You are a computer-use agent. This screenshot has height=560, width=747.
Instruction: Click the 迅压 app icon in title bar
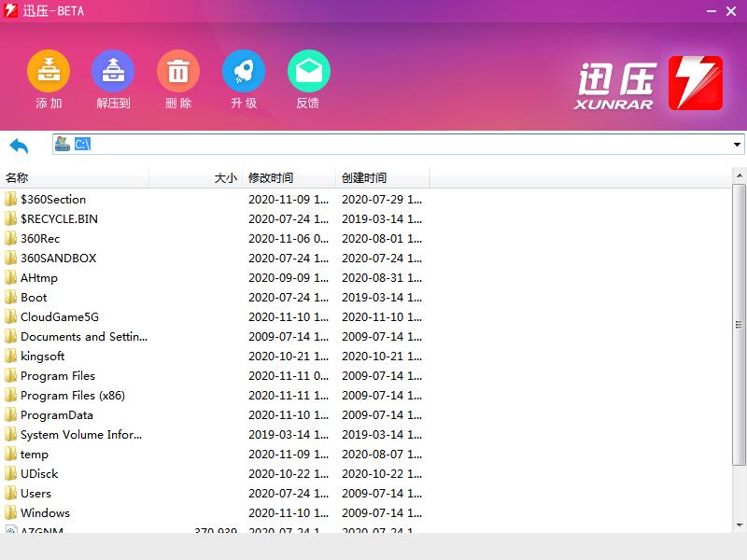click(10, 10)
